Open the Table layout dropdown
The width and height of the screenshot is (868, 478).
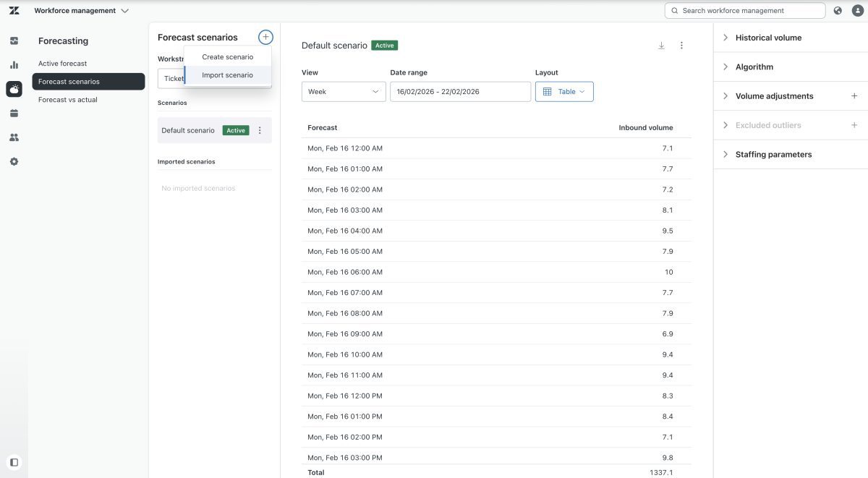point(564,92)
